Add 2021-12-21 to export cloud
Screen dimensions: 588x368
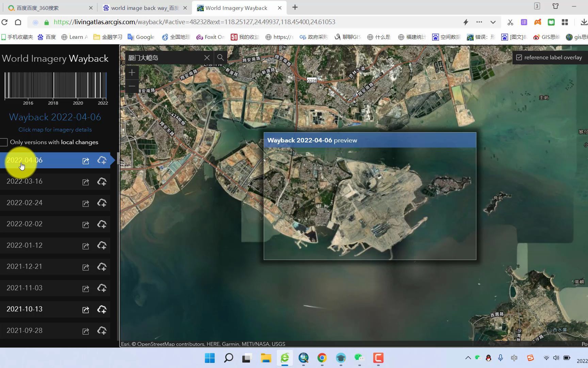click(102, 267)
